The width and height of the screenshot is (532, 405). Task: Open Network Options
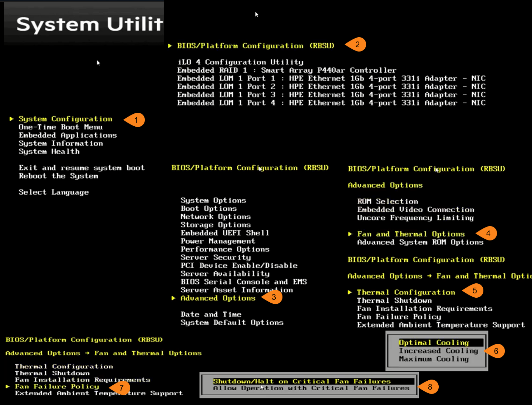(216, 217)
